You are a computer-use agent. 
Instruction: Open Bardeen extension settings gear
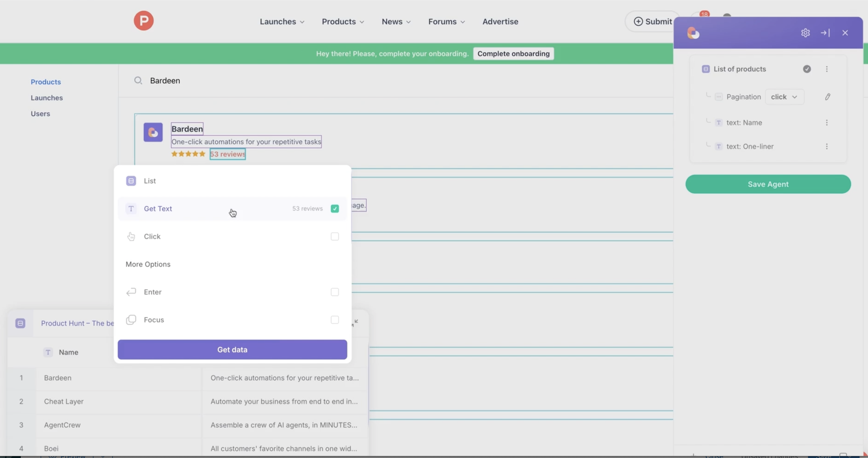click(805, 33)
